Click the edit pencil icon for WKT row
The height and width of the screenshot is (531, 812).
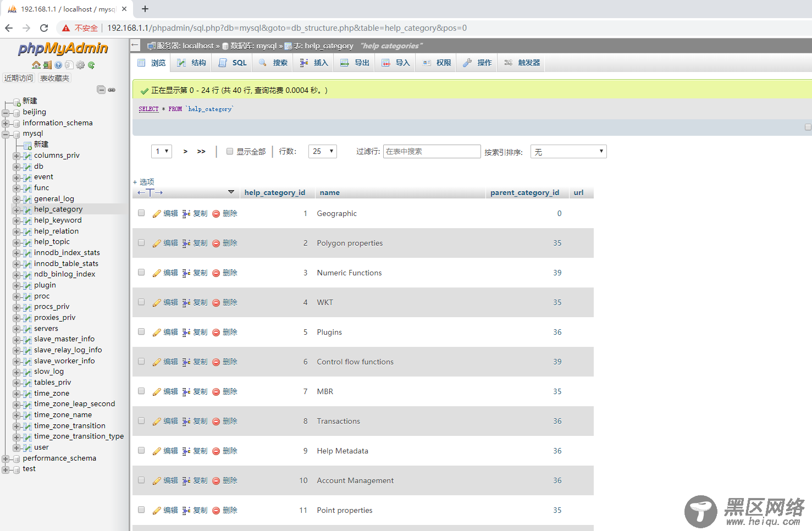tap(157, 303)
